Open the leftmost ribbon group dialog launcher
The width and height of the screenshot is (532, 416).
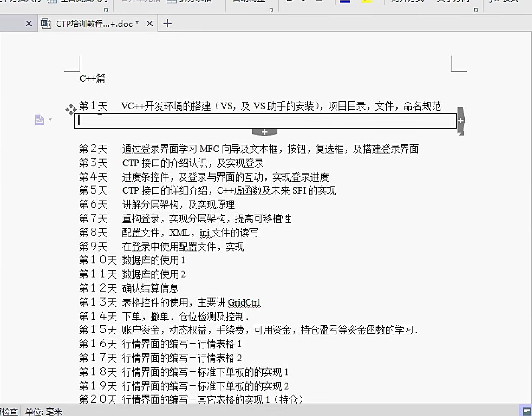[106, 9]
